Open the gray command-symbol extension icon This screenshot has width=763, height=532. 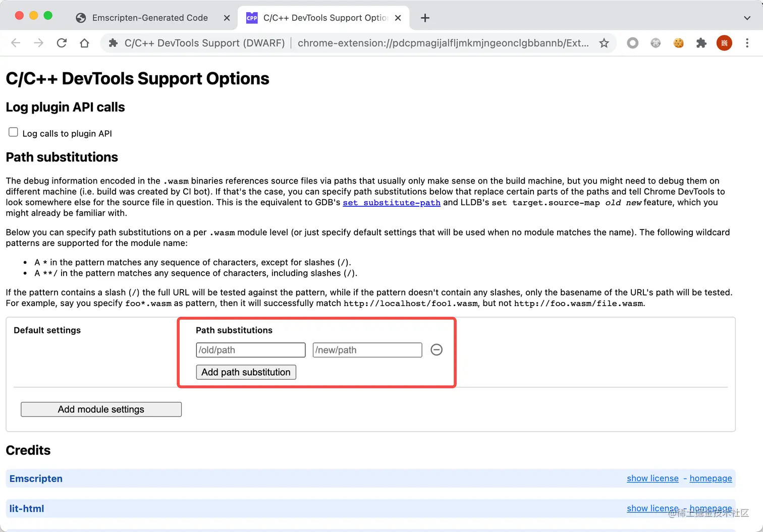pos(656,43)
